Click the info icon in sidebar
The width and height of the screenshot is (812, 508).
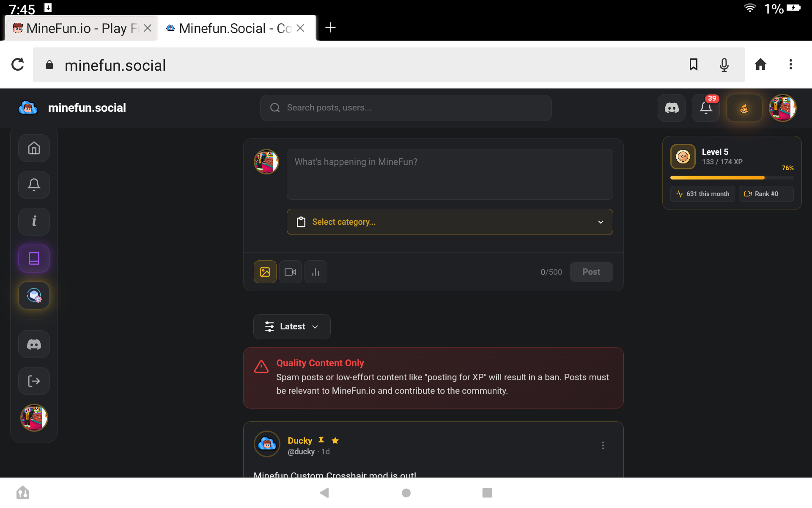click(34, 221)
